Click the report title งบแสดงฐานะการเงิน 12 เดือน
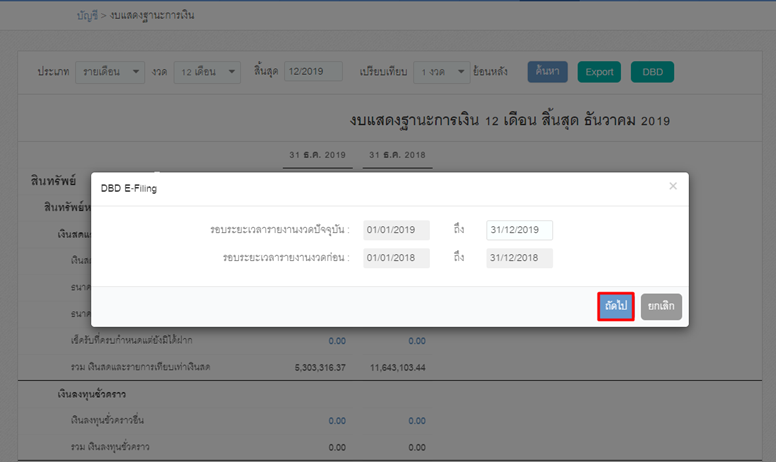 click(x=510, y=121)
